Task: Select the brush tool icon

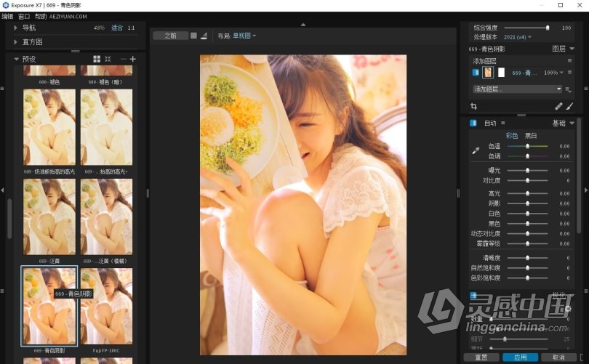Action: pyautogui.click(x=570, y=107)
